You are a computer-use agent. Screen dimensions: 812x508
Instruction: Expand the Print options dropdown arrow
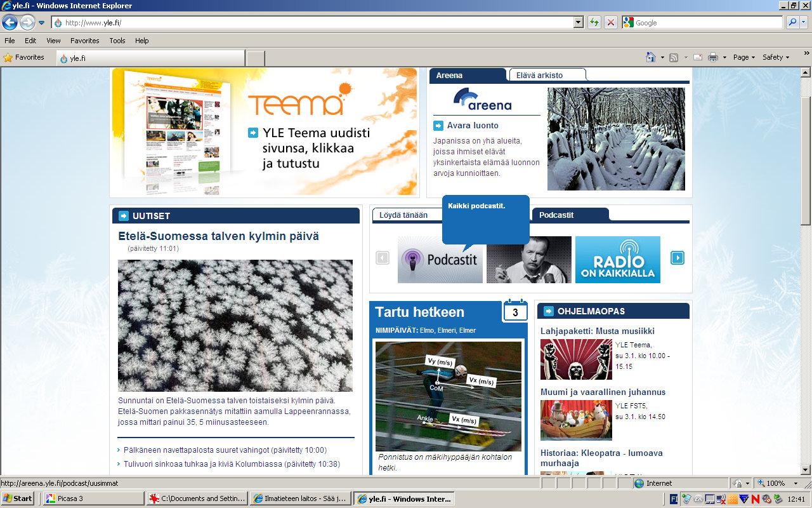(x=724, y=57)
